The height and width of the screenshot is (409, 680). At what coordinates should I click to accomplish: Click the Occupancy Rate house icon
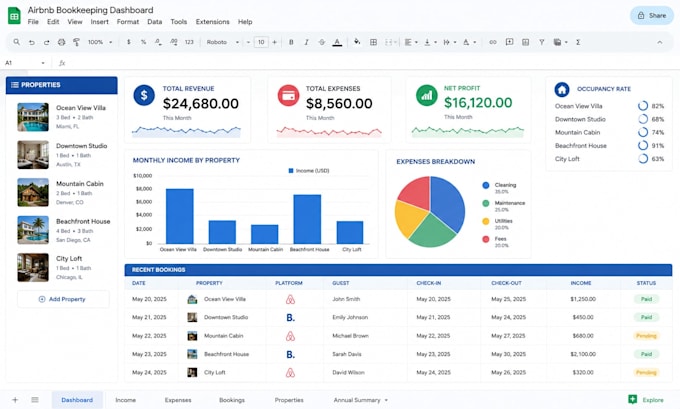(562, 90)
